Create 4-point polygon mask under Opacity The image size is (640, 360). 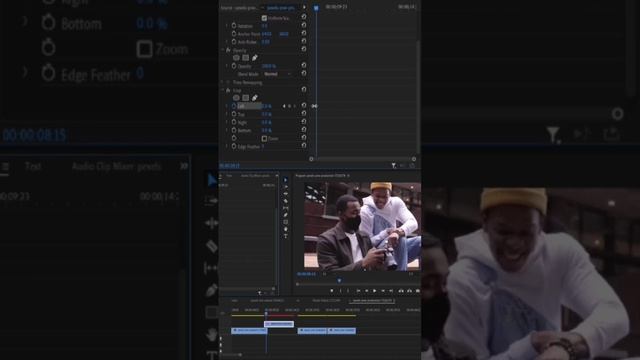point(246,58)
